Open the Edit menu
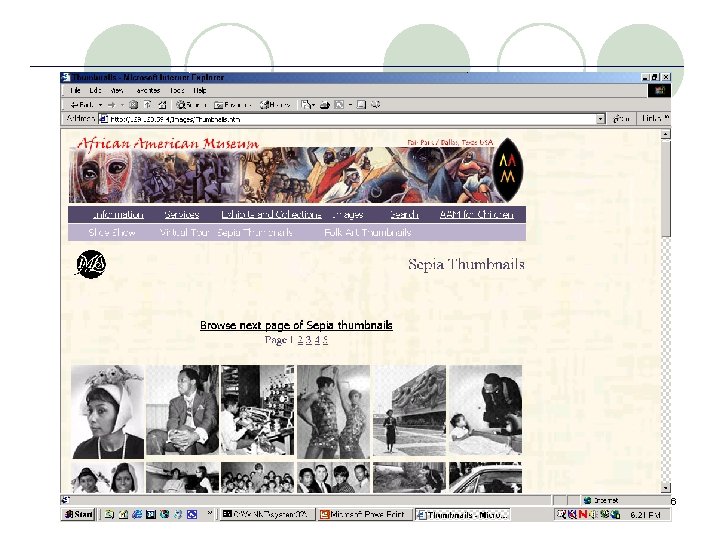720x540 pixels. click(95, 90)
